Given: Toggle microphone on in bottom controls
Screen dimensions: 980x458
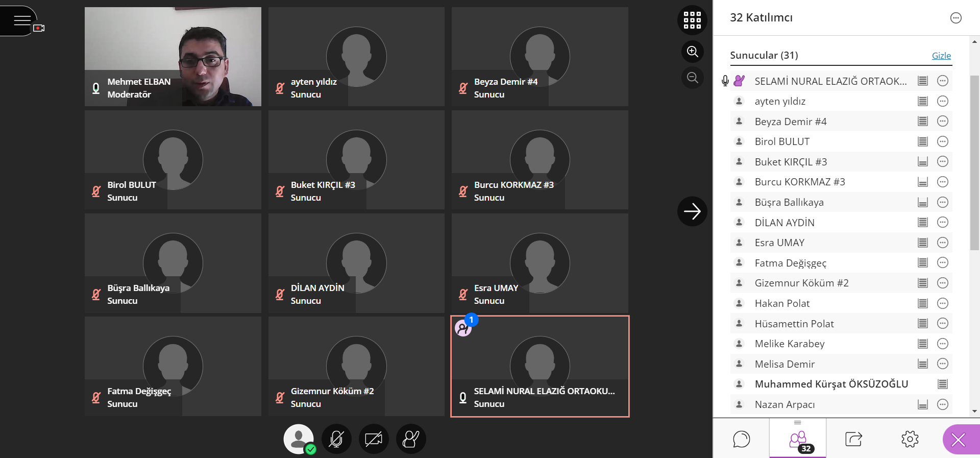Looking at the screenshot, I should tap(336, 439).
